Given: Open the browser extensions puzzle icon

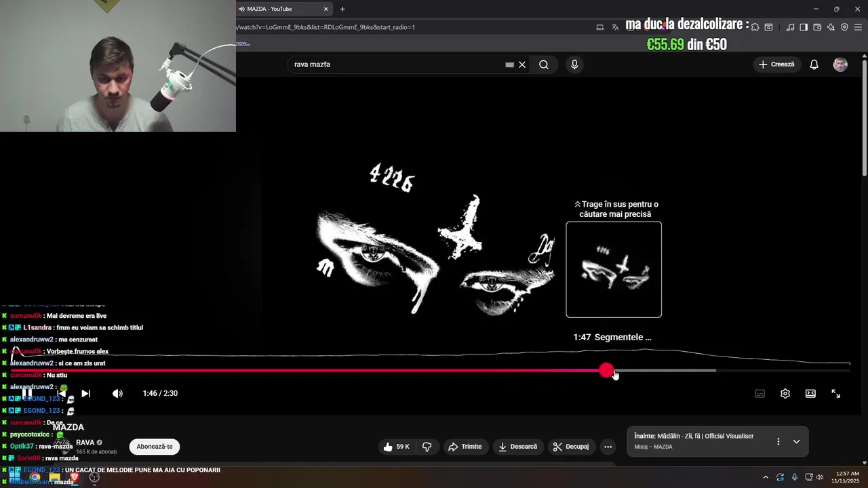Looking at the screenshot, I should (x=755, y=27).
